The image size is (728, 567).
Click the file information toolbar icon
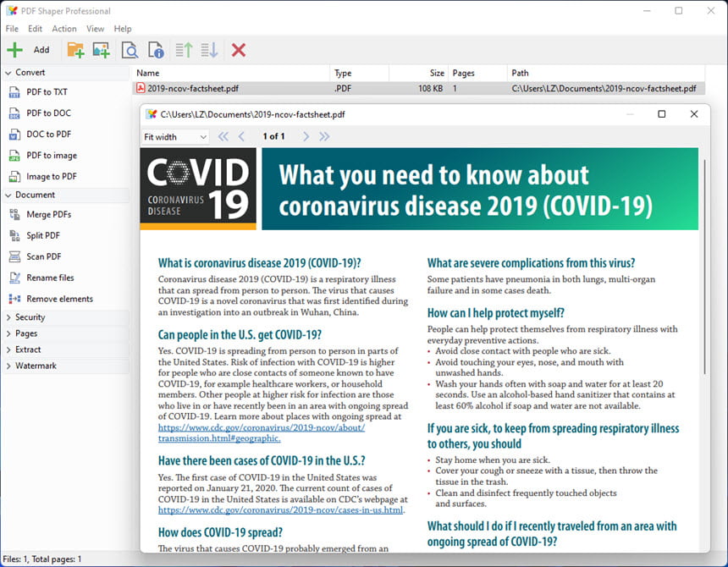point(156,50)
